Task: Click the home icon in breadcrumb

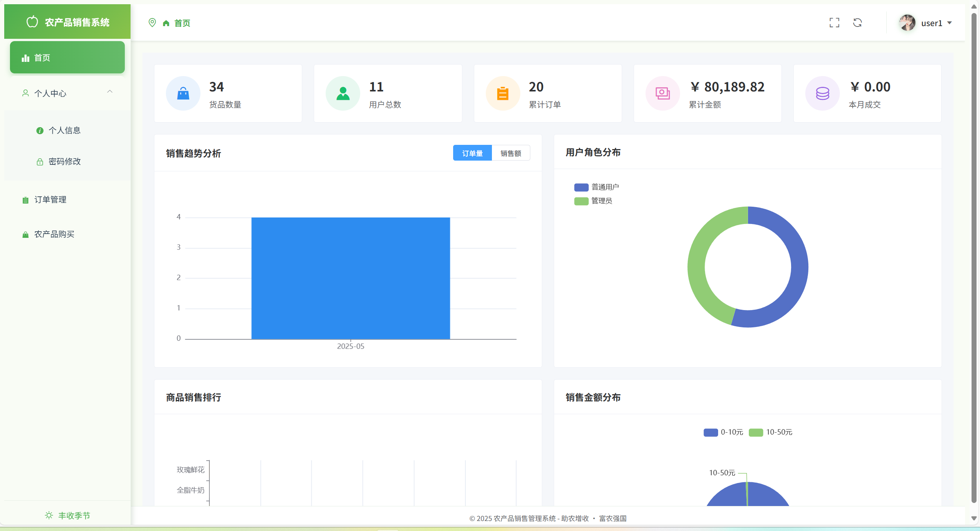Action: (166, 23)
